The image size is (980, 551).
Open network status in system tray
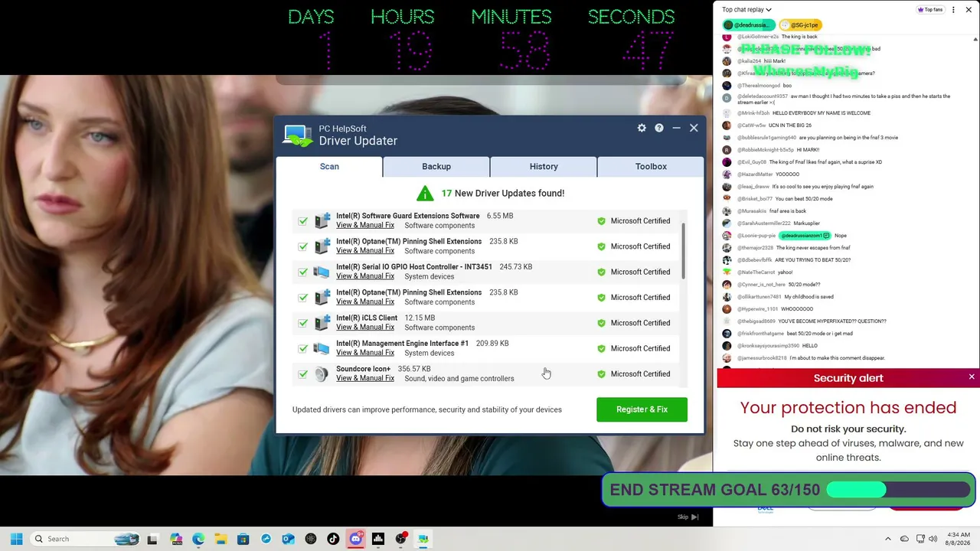tap(920, 539)
